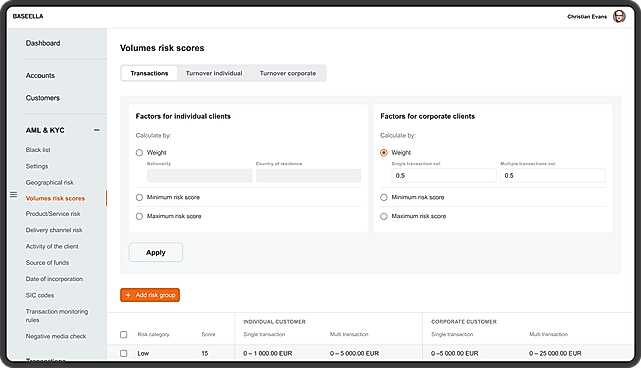The width and height of the screenshot is (641, 368).
Task: Switch to the Transactions tab
Action: click(x=150, y=73)
